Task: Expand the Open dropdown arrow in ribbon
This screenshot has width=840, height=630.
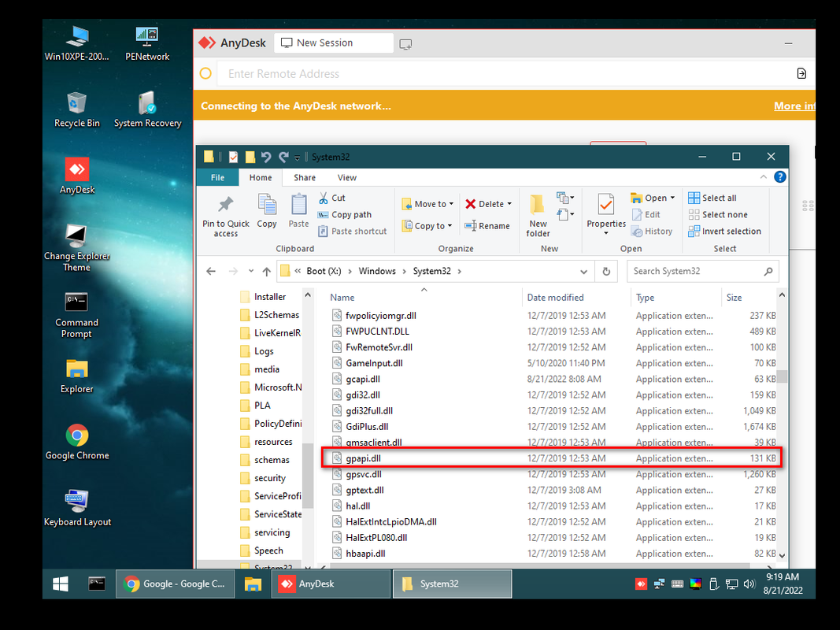Action: click(673, 198)
